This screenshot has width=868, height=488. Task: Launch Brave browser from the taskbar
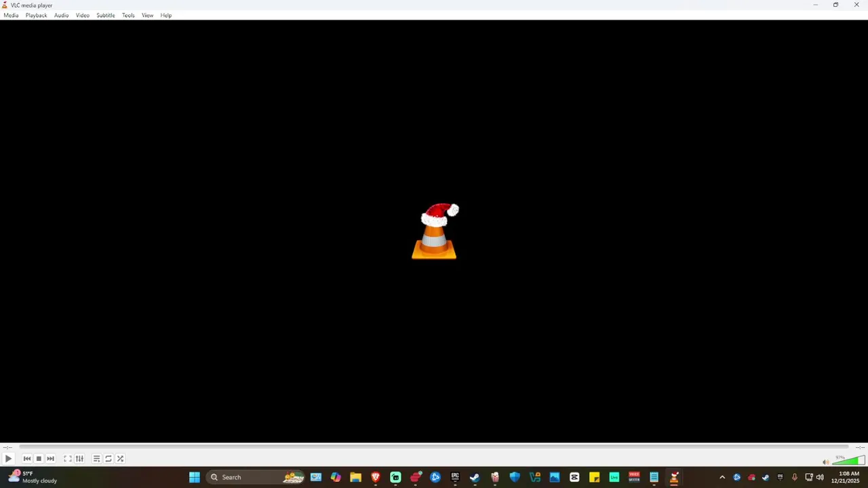375,477
